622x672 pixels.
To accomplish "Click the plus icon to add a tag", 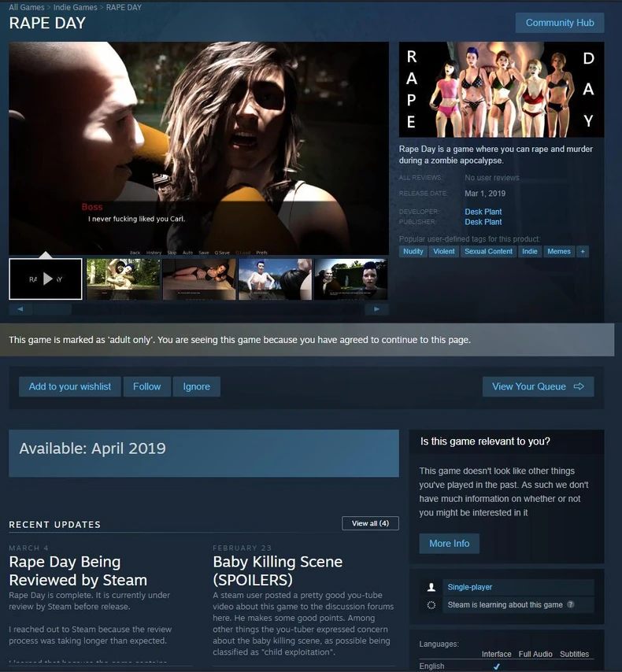I will tap(583, 252).
